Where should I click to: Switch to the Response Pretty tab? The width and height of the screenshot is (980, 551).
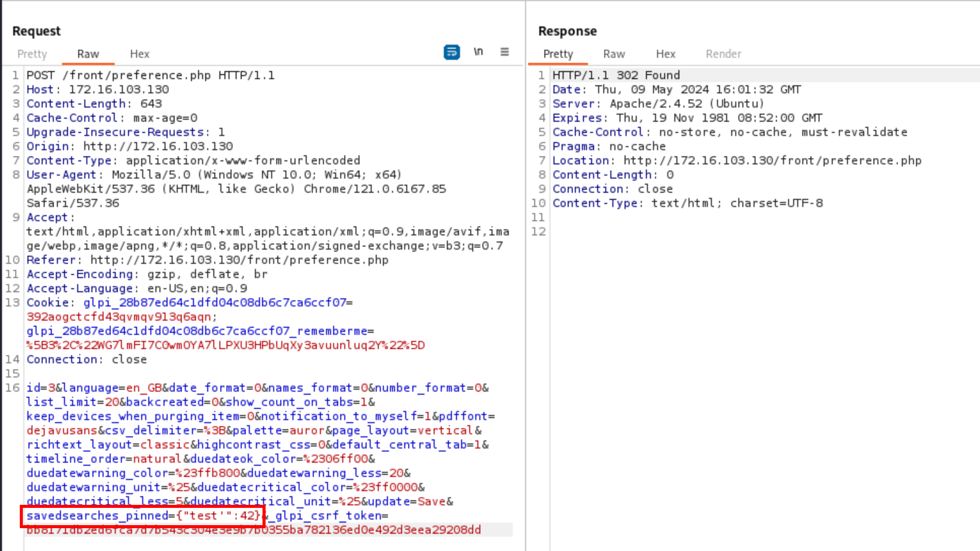click(x=558, y=54)
